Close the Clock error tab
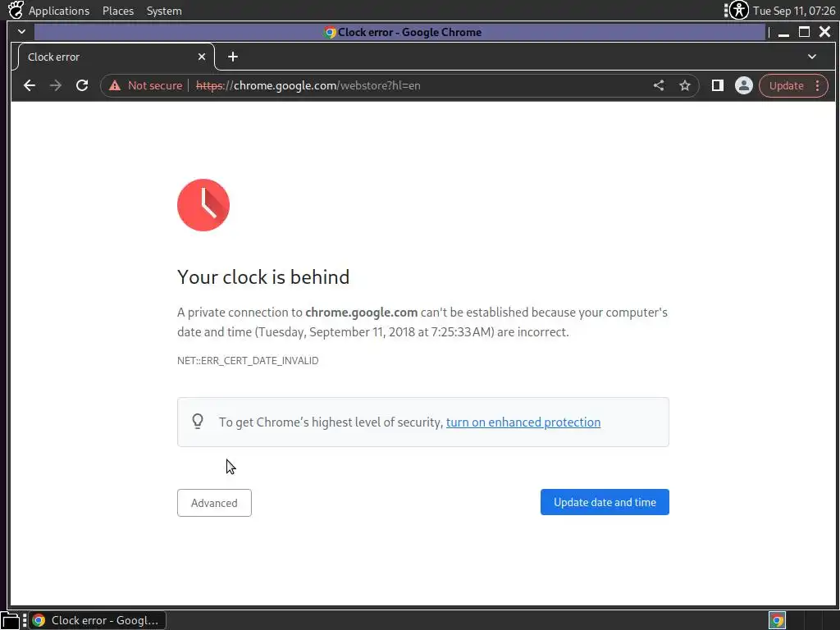Image resolution: width=840 pixels, height=630 pixels. 202,57
